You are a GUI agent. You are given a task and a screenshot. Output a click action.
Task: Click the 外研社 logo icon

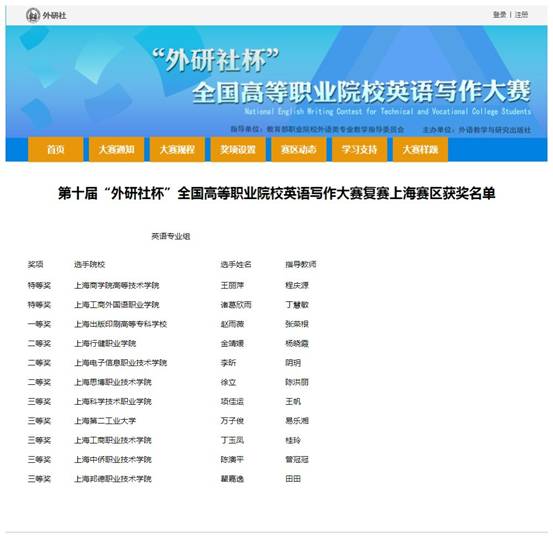(x=33, y=15)
